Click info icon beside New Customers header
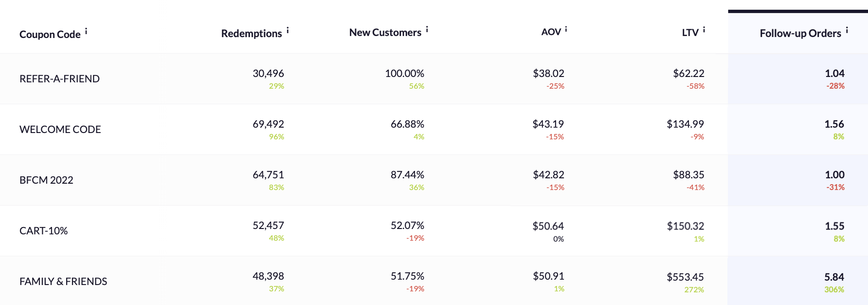Screen dimensions: 868x305 tap(427, 29)
